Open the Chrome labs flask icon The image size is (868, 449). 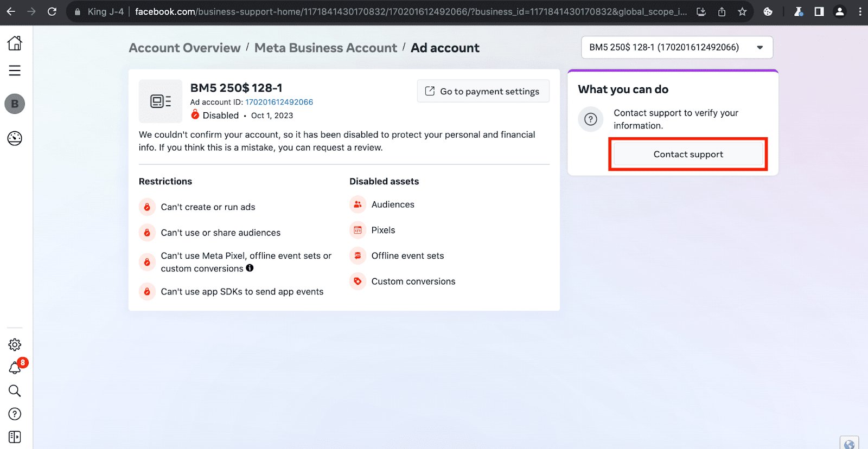[x=799, y=11]
